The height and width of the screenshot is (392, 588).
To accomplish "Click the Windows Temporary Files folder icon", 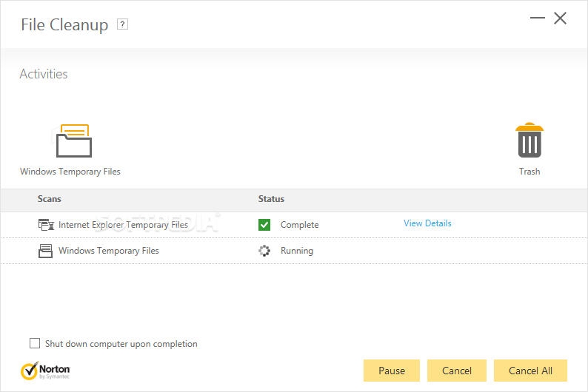I will pos(74,141).
